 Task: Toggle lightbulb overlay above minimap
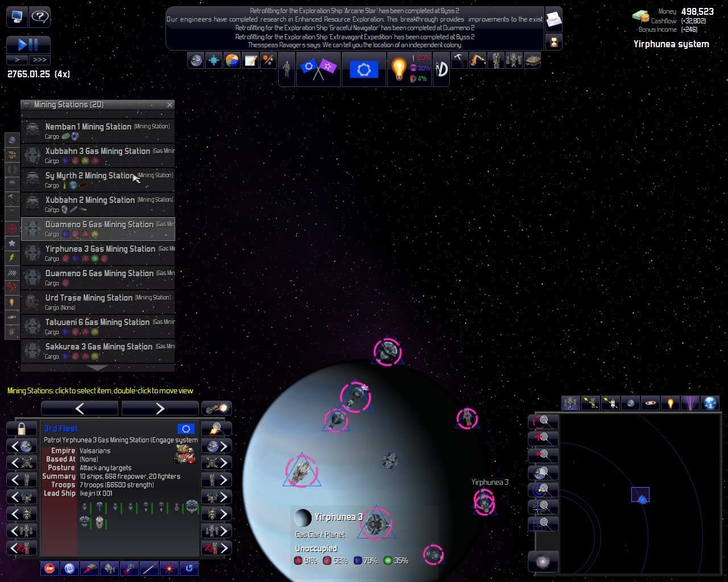[671, 403]
